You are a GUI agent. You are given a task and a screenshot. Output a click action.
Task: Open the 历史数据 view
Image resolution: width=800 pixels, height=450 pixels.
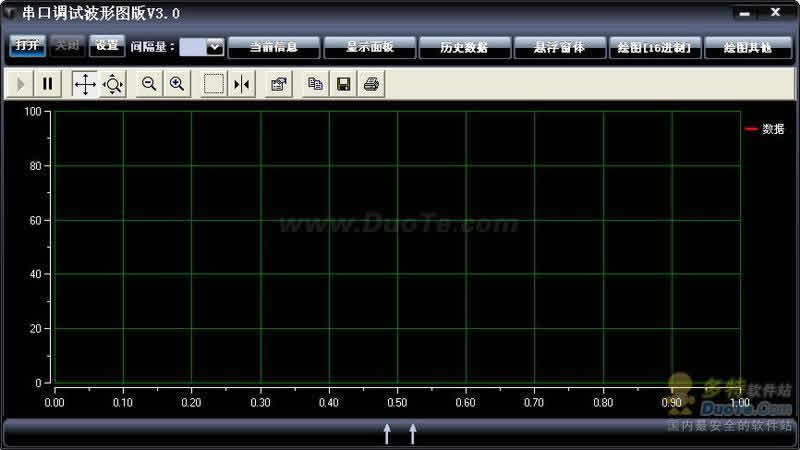point(464,47)
